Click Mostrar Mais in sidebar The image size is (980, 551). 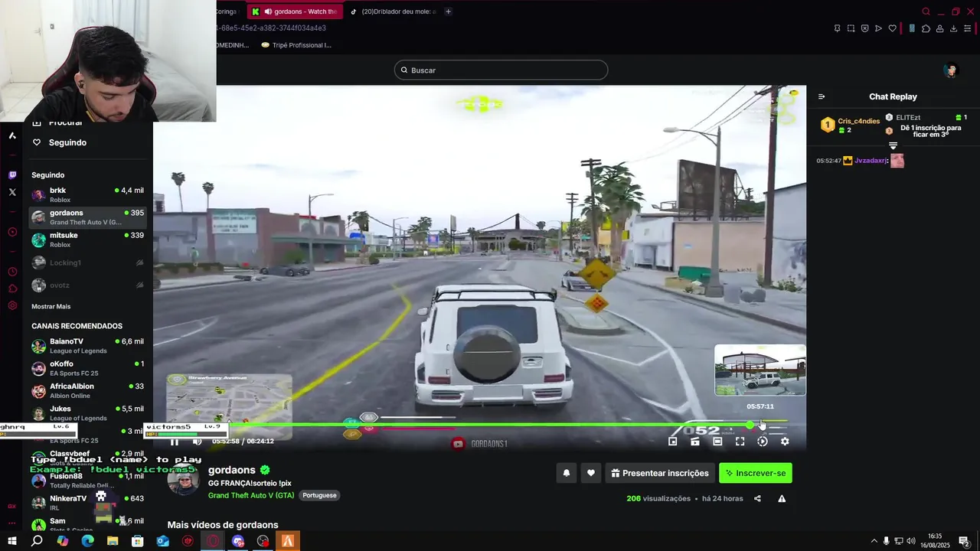click(51, 306)
